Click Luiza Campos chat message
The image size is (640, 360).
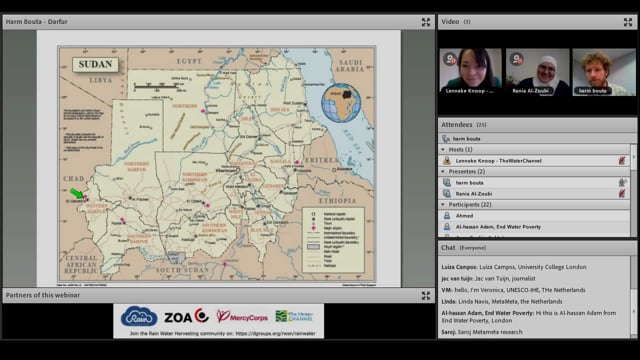(x=514, y=267)
